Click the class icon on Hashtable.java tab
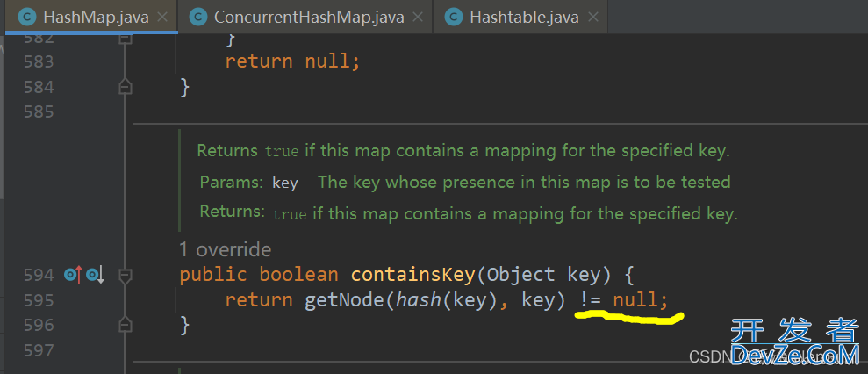Viewport: 868px width, 374px height. [455, 18]
